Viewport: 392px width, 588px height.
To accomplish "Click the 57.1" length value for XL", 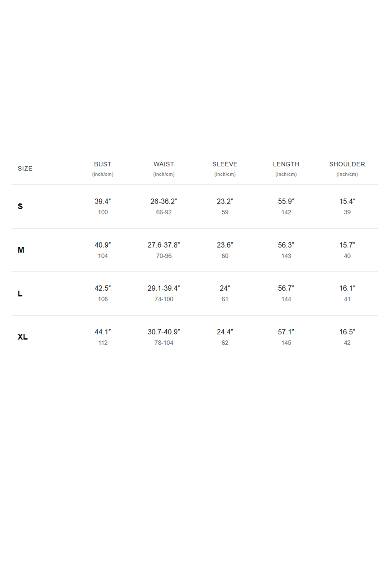I will coord(286,332).
